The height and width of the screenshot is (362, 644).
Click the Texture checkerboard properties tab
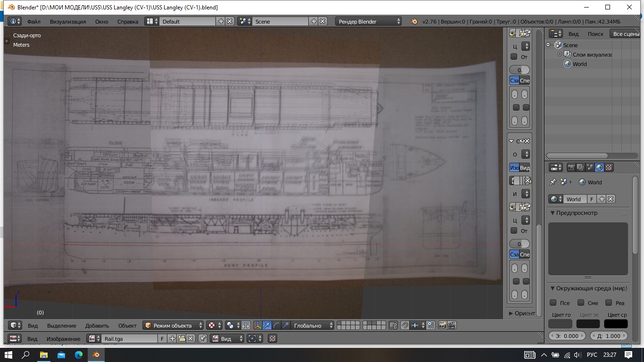pyautogui.click(x=609, y=167)
